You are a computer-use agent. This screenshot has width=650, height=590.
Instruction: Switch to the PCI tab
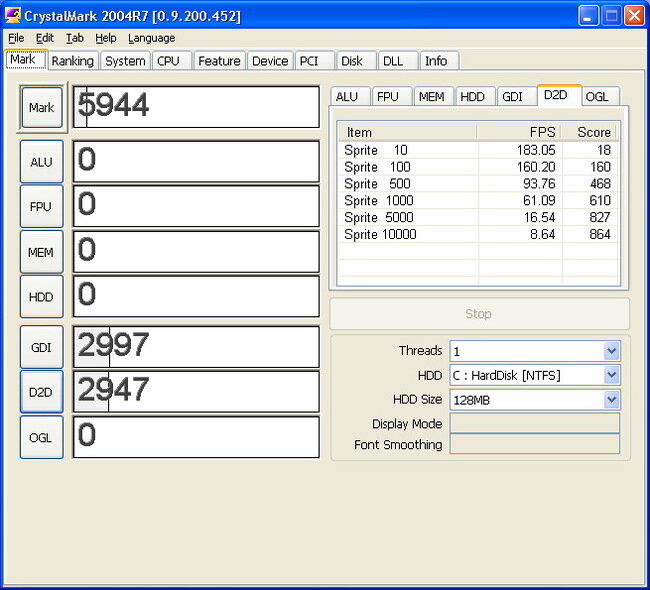(x=315, y=61)
